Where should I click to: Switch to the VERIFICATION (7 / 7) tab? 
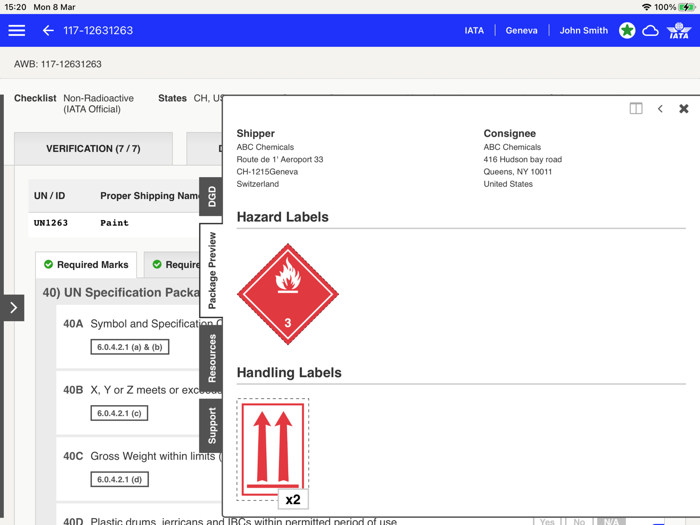(93, 149)
